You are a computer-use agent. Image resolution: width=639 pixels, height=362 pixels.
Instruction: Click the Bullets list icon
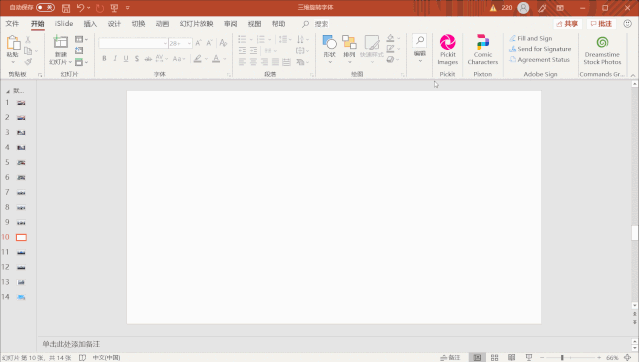242,39
